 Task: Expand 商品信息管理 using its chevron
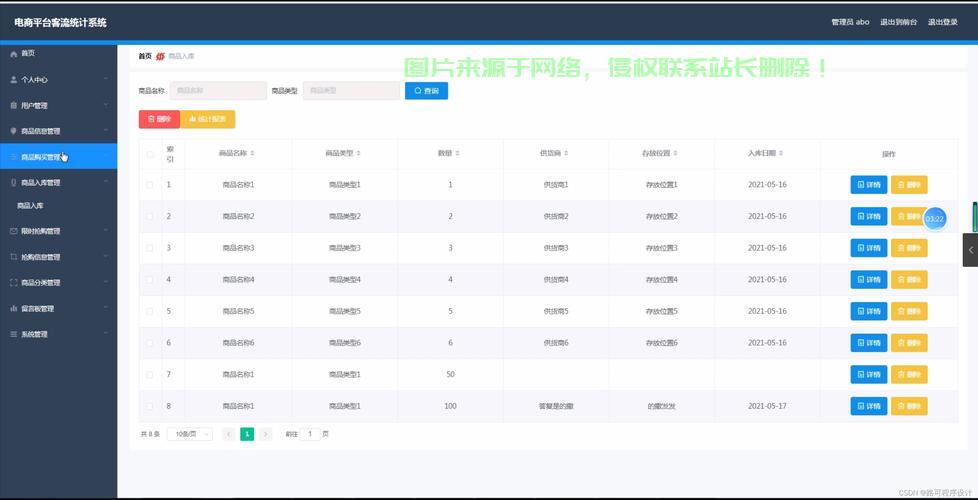coord(105,132)
